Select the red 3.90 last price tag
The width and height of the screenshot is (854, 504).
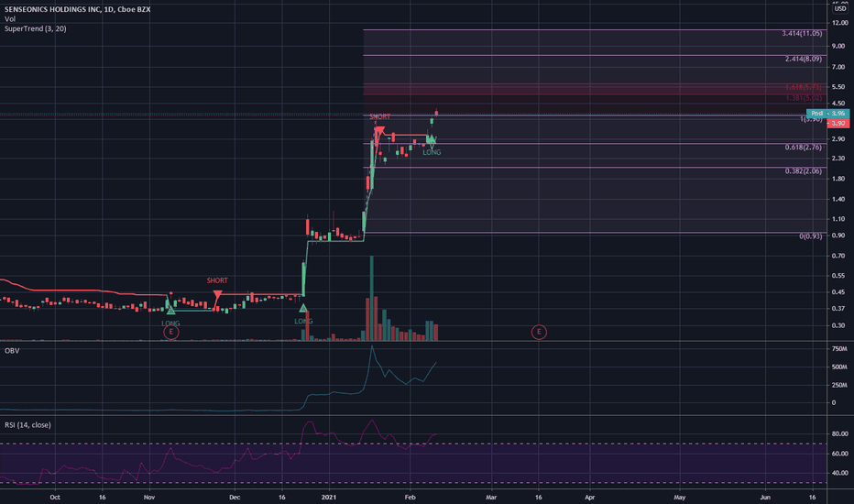(838, 123)
